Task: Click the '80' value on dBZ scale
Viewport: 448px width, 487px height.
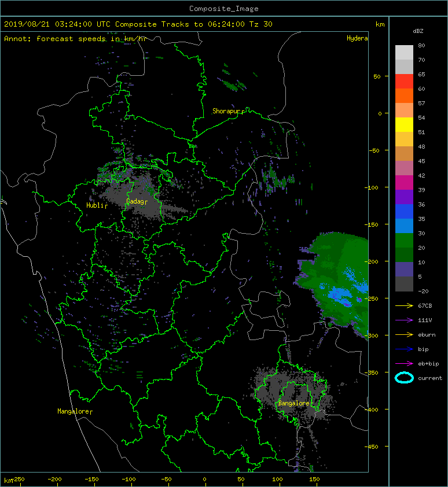Action: [x=421, y=45]
